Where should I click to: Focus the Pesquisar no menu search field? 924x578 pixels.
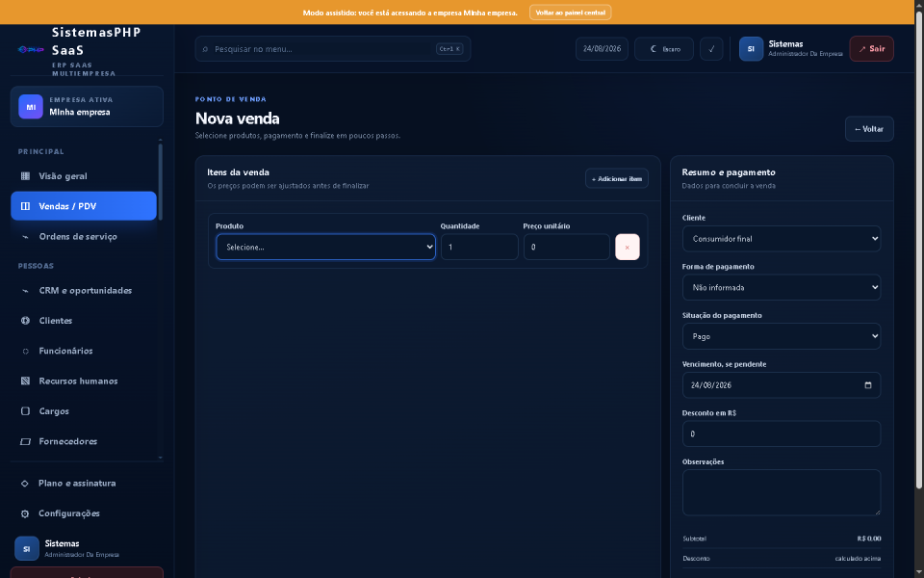tap(333, 49)
